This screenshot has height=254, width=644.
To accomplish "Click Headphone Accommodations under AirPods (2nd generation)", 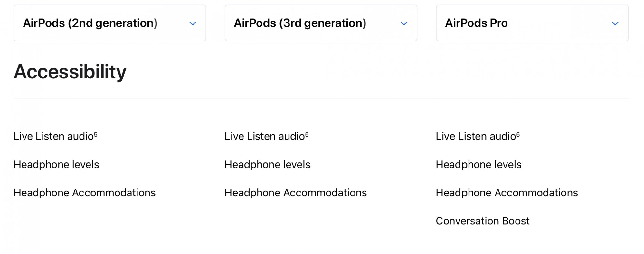I will click(85, 193).
